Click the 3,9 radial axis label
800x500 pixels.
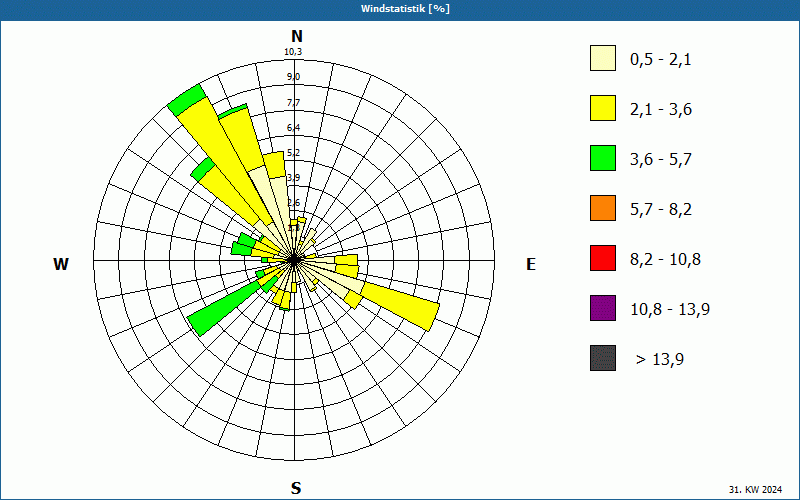293,178
